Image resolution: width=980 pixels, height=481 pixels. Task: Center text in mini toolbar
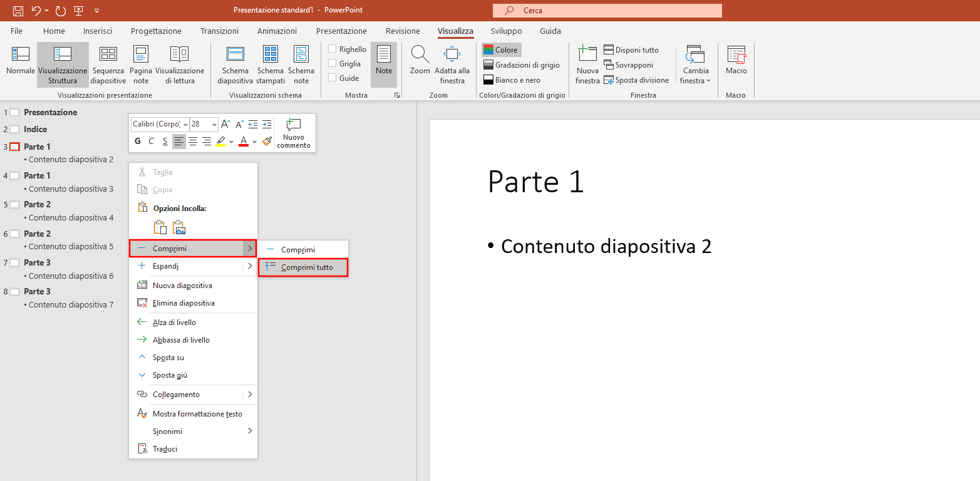pos(193,142)
